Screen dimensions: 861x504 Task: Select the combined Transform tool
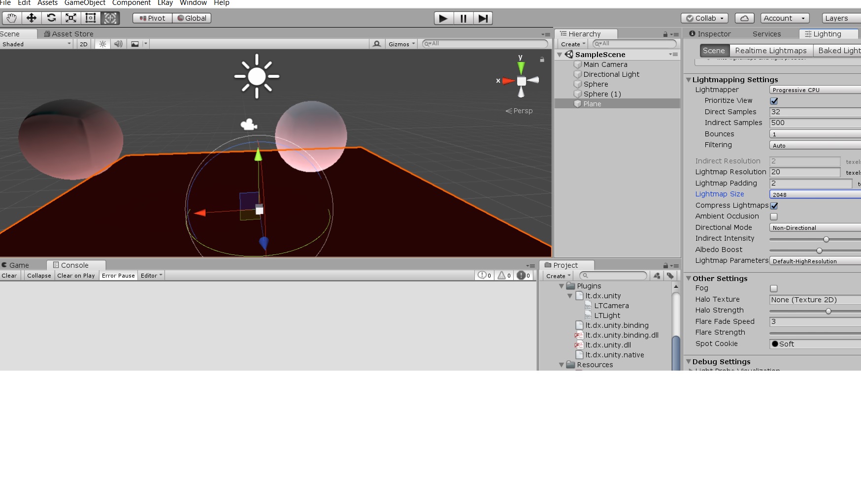pyautogui.click(x=110, y=18)
